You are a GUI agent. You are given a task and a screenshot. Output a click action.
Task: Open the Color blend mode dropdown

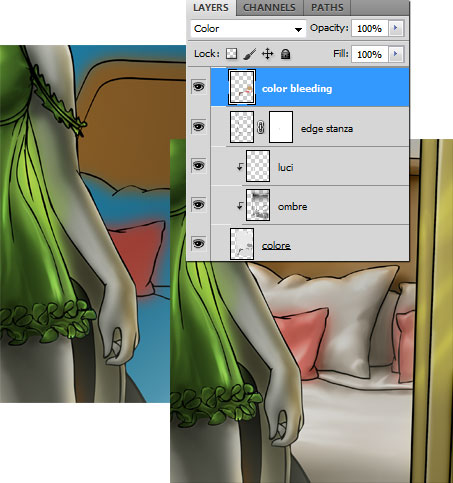(x=248, y=29)
